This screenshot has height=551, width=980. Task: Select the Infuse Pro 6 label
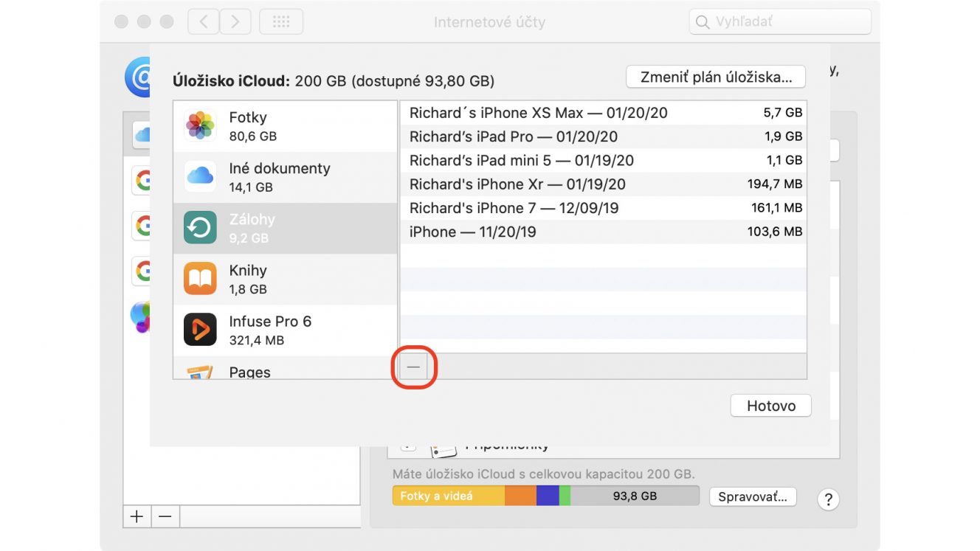[x=270, y=322]
